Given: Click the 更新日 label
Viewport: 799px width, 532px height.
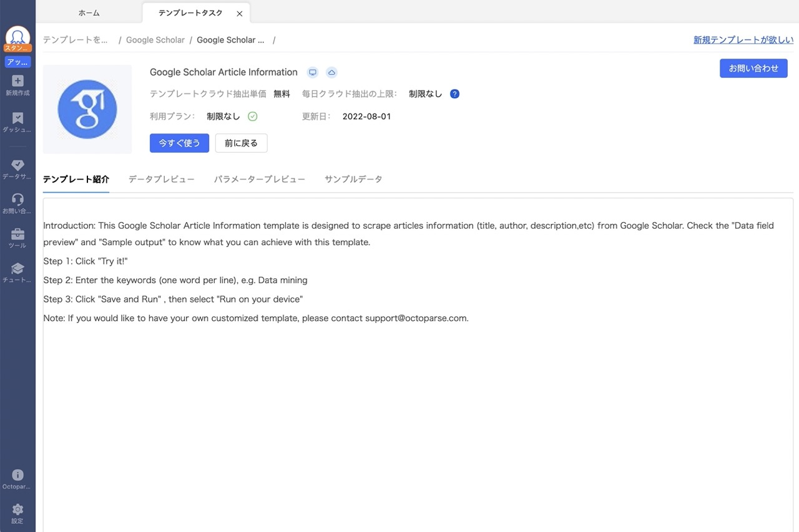Looking at the screenshot, I should (x=316, y=117).
